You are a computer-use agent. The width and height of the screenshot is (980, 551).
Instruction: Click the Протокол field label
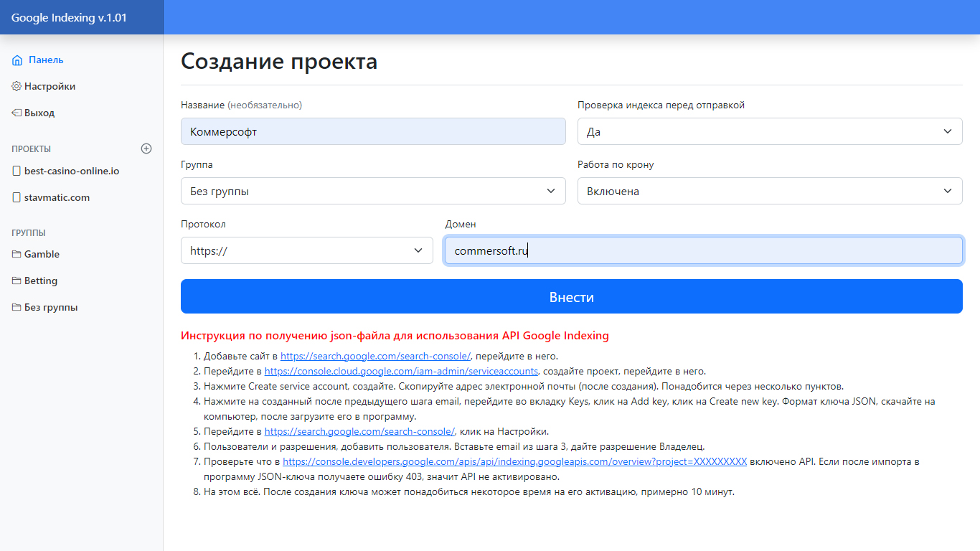[203, 224]
